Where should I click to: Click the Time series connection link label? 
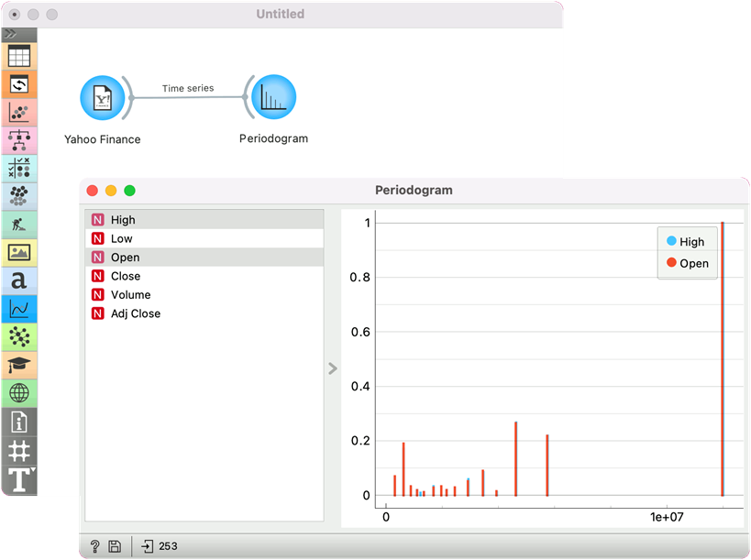tap(188, 88)
